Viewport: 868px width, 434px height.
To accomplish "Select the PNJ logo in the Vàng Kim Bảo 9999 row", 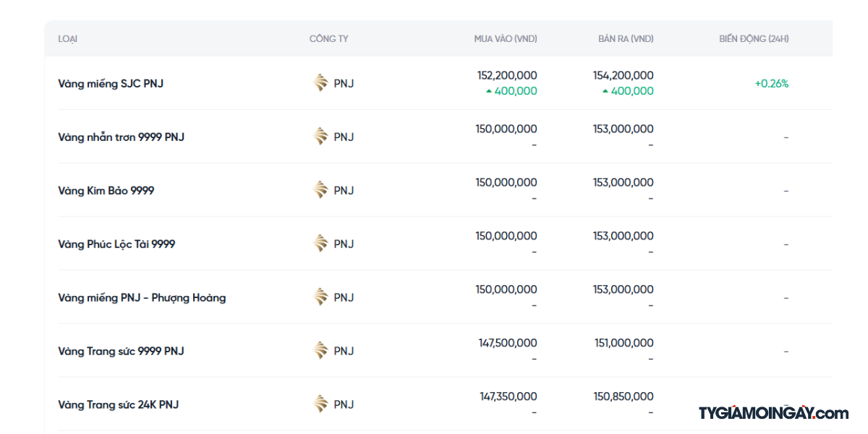I will 320,190.
